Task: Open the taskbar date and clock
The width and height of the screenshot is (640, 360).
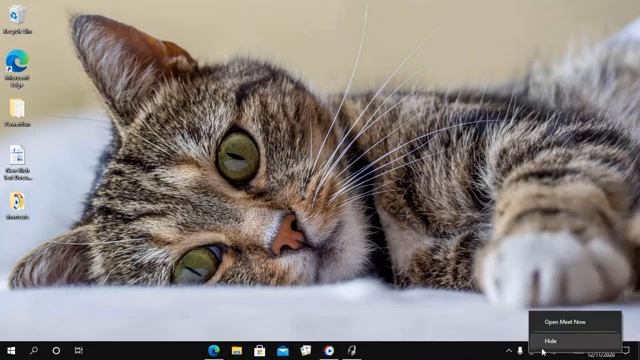Action: 601,354
